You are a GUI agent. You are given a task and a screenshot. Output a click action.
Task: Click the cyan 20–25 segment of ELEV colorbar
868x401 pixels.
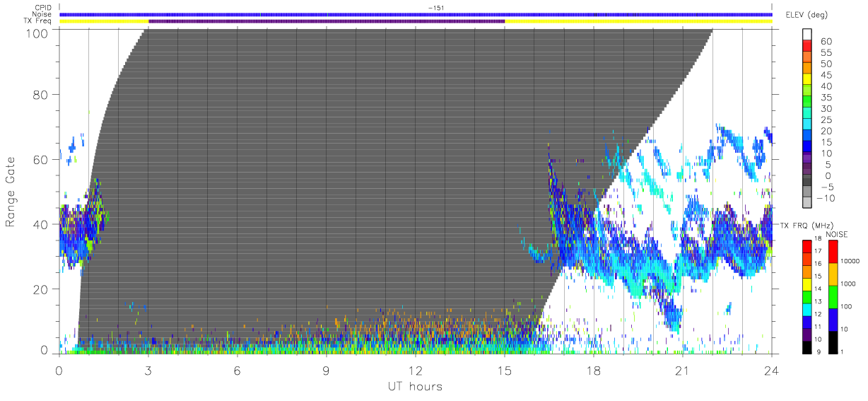807,125
